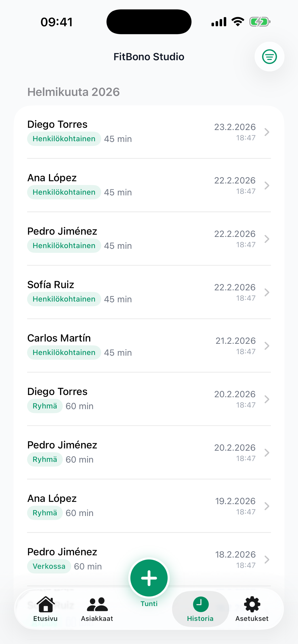Switch to the Historia tab label
298x644 pixels.
(200, 618)
